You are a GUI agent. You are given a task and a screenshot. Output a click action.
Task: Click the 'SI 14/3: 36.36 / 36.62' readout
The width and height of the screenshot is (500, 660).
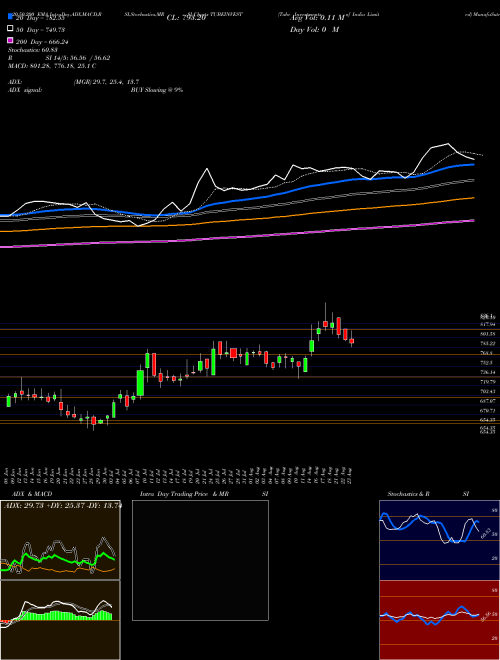pos(78,58)
